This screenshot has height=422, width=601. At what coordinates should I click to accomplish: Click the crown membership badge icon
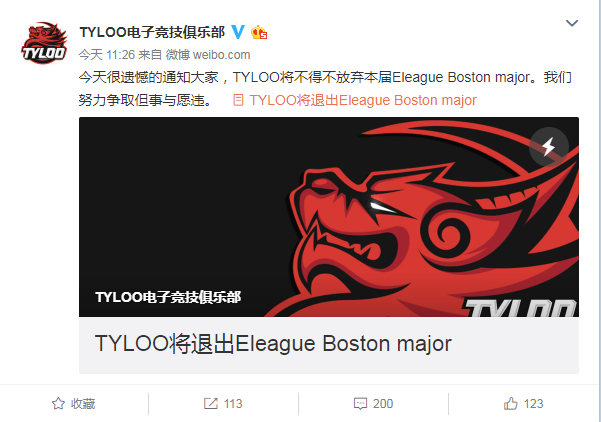tap(259, 33)
